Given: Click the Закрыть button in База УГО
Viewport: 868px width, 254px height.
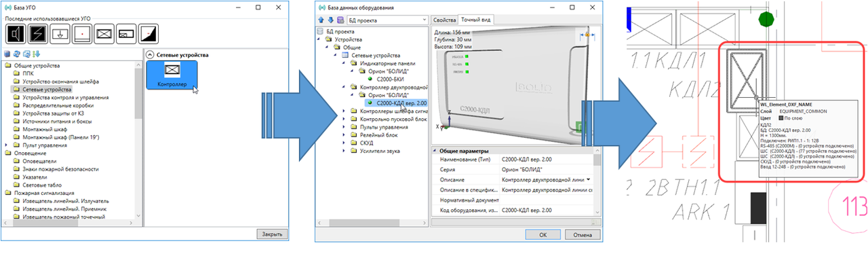Looking at the screenshot, I should point(271,234).
